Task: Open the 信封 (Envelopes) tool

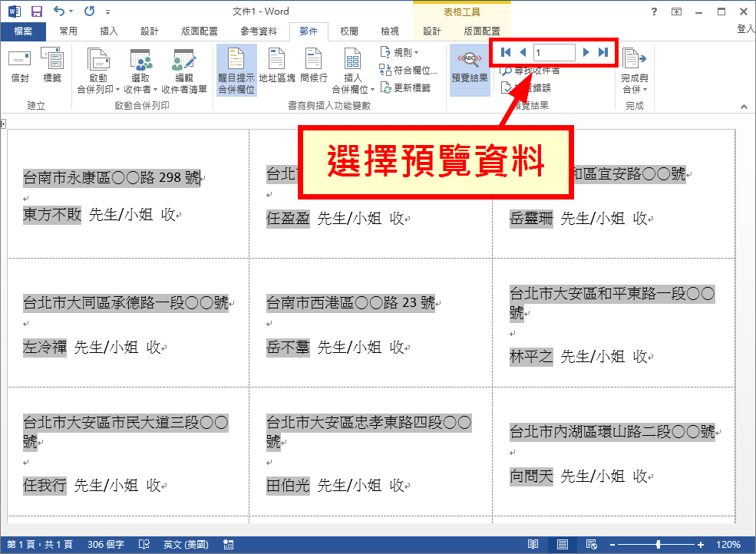Action: pos(19,65)
